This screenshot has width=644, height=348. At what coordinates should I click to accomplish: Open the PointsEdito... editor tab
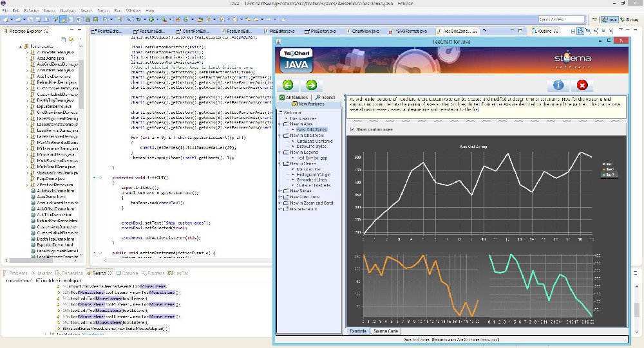107,31
